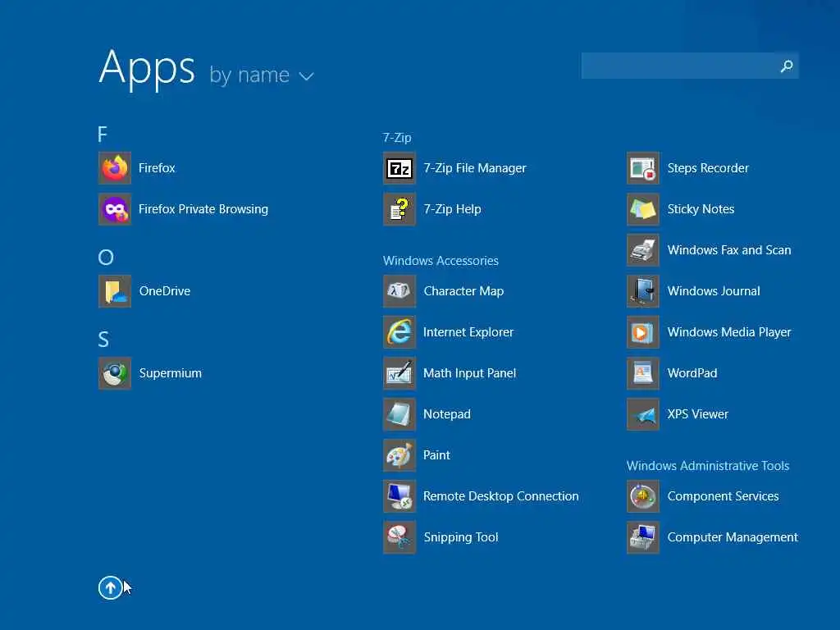Click the 'Math Input Panel' label
Screen dimensions: 840x630
[x=469, y=373]
